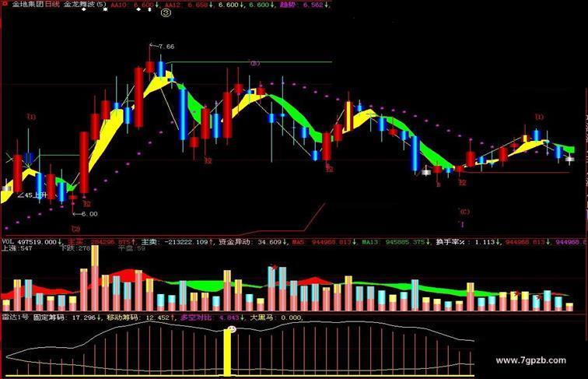Select the 金龙舞波(5) indicator name
The width and height of the screenshot is (588, 379).
(x=85, y=5)
